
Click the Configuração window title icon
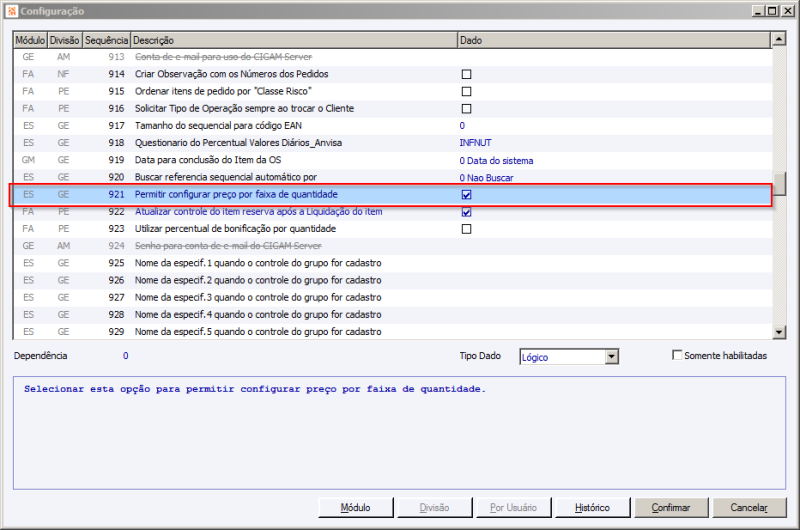12,11
